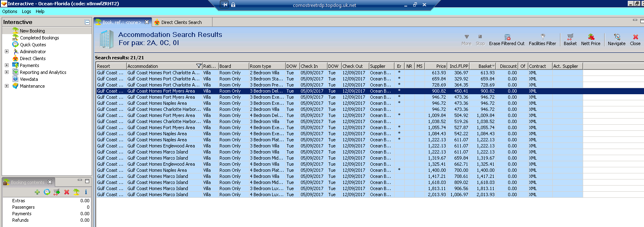Select the row with Incl.Fl.PP 306.97
The image size is (644, 227).
coord(339,73)
